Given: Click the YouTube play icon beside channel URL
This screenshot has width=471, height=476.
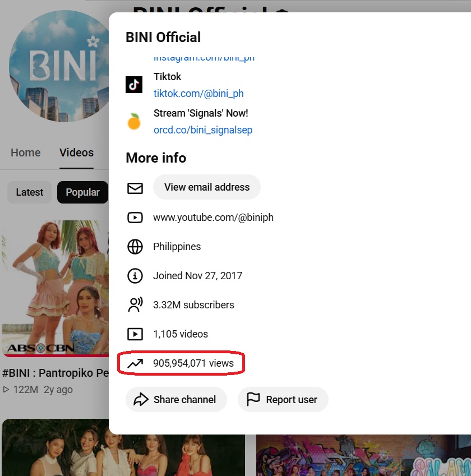Looking at the screenshot, I should click(135, 218).
